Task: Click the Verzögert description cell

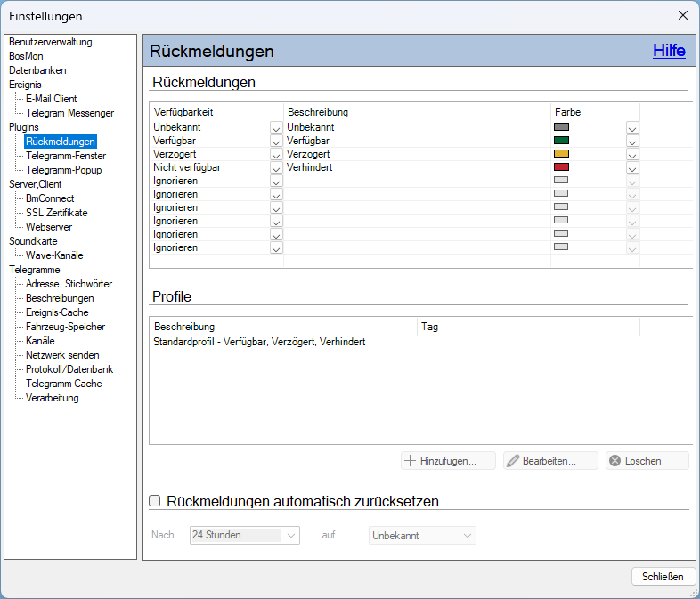Action: click(418, 154)
